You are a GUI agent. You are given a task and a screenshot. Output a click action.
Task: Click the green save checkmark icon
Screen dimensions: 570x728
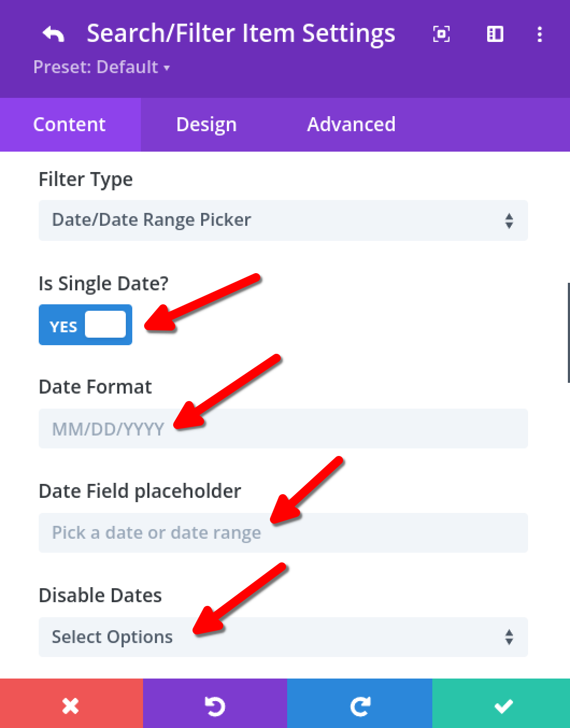coord(503,705)
